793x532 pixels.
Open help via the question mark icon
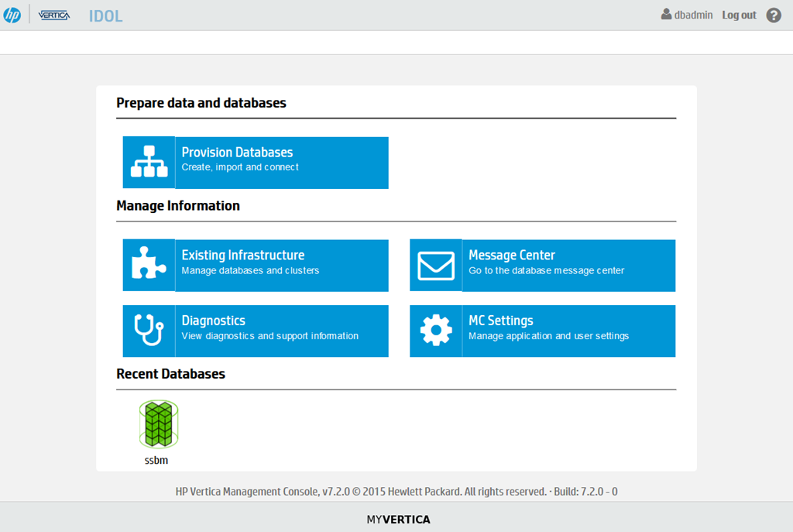(773, 15)
